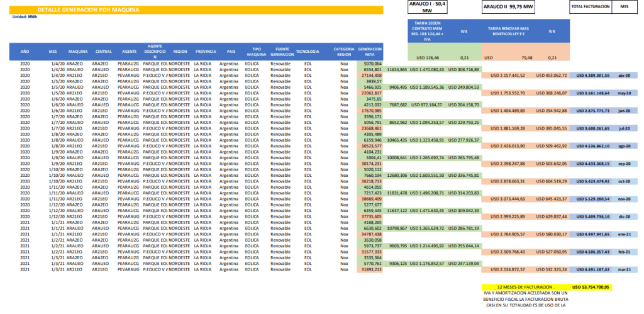Click the MES box beside TOTAL FACTURACION

[x=626, y=8]
